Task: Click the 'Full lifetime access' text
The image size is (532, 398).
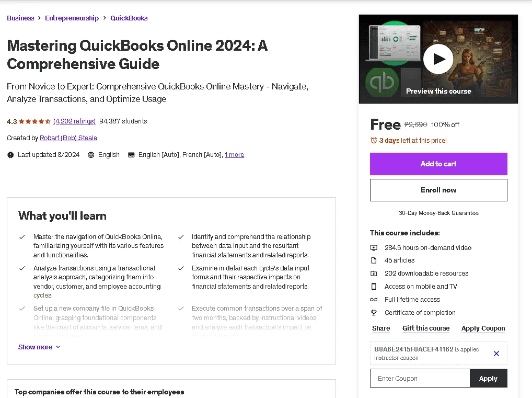Action: 412,300
